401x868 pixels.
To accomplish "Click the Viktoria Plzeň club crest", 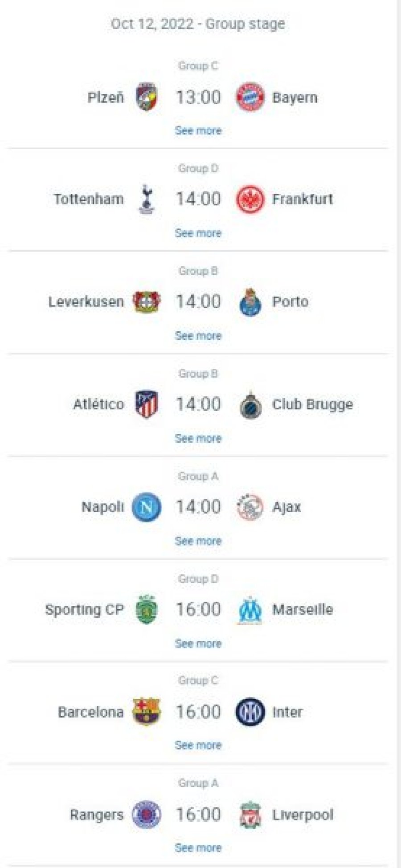I will coord(147,97).
